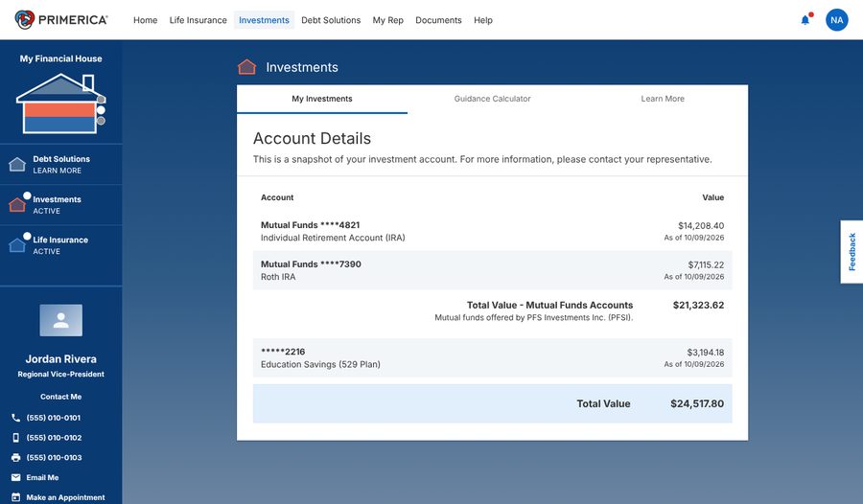Click the fax icon for (555) 010-0103
This screenshot has height=504, width=863.
[x=16, y=457]
